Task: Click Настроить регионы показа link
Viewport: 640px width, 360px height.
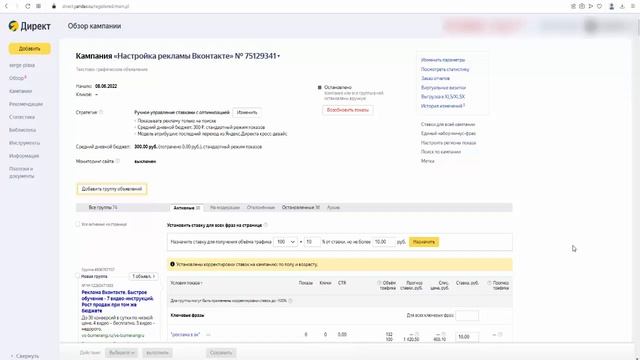Action: click(448, 143)
